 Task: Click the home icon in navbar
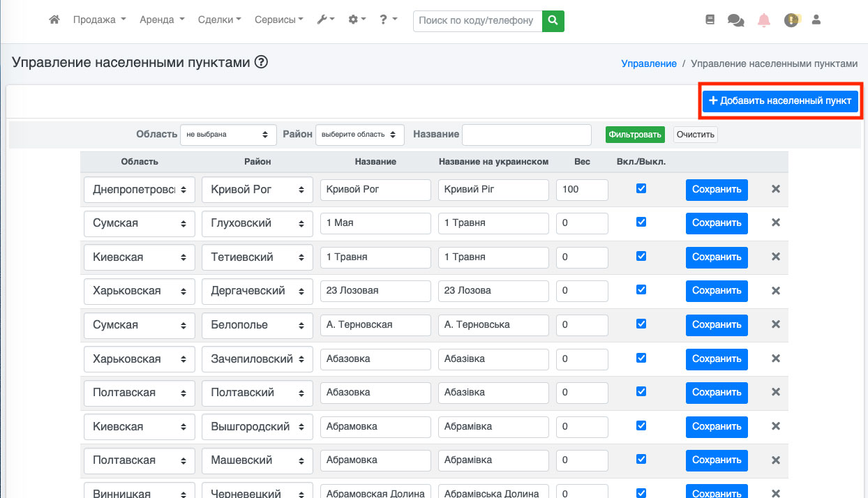[x=54, y=20]
